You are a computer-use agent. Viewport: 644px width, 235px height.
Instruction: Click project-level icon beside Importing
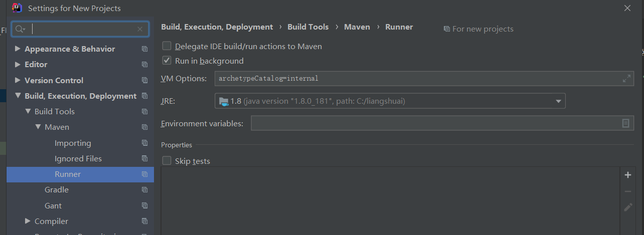pyautogui.click(x=144, y=143)
